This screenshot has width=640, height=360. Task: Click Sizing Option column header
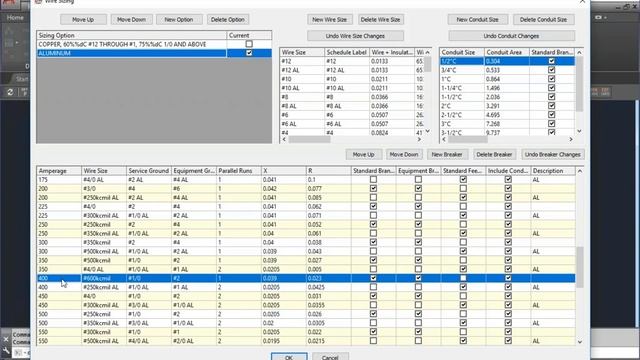point(131,36)
